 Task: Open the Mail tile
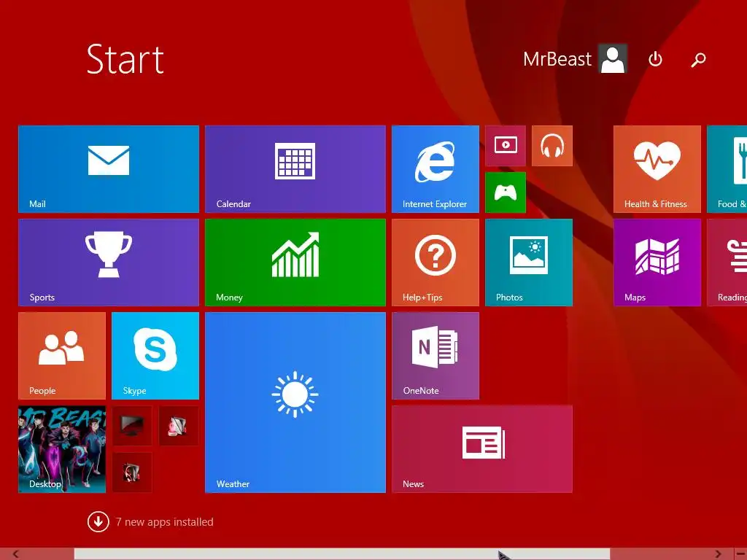click(x=109, y=169)
